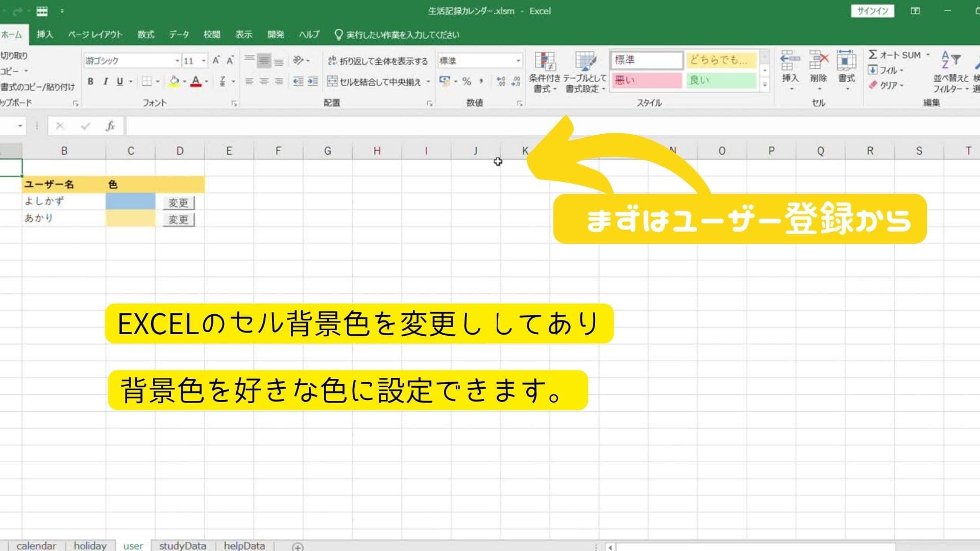Click the fill color bucket icon
Screen dimensions: 980x551
pos(174,82)
